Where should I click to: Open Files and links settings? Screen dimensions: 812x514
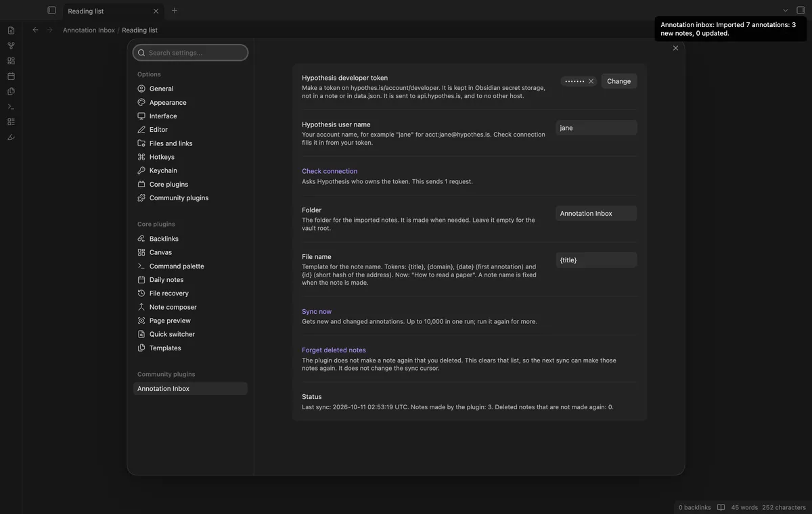[191, 143]
